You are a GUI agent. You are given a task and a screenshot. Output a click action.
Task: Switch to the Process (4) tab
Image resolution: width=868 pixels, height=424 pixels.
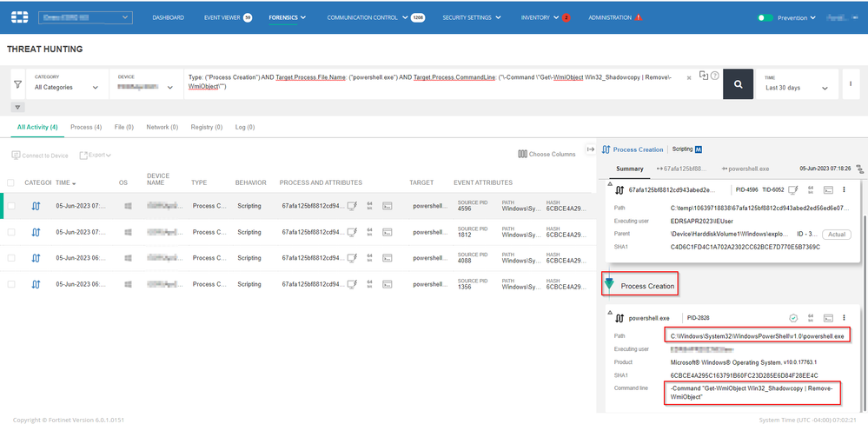(x=86, y=127)
